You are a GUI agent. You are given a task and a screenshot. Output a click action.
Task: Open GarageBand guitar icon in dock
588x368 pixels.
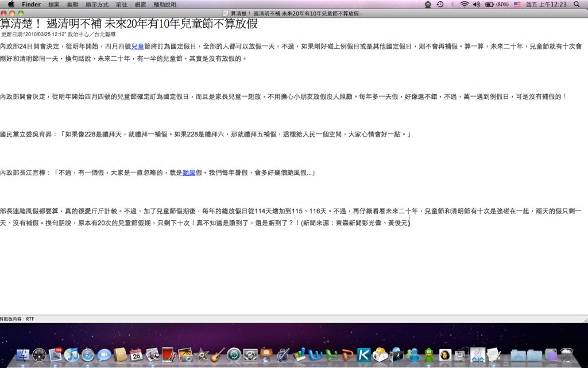(218, 355)
